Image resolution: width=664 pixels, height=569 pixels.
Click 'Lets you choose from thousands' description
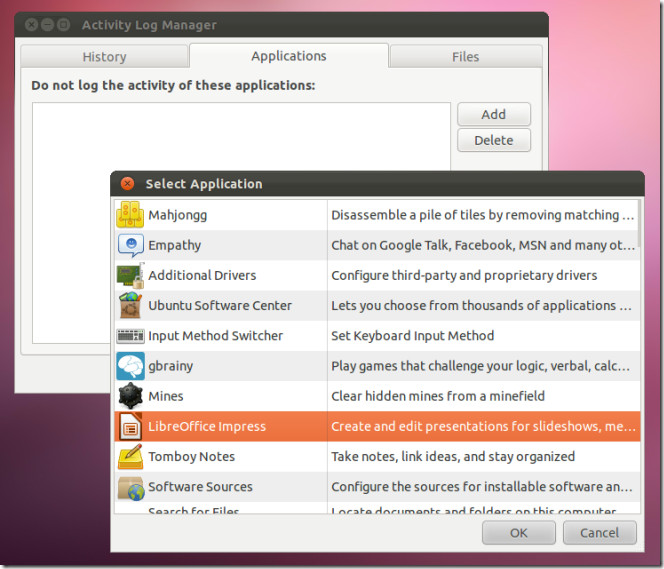[481, 305]
